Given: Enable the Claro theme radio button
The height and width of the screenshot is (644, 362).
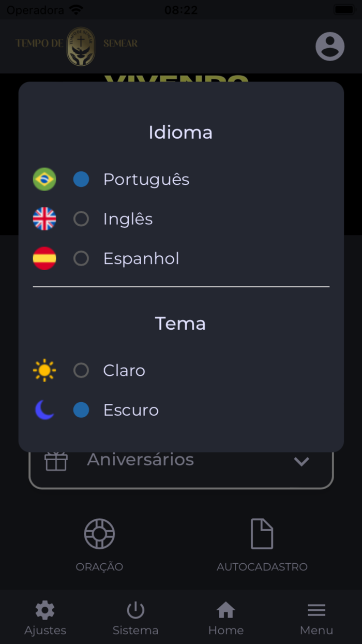Looking at the screenshot, I should (x=81, y=370).
